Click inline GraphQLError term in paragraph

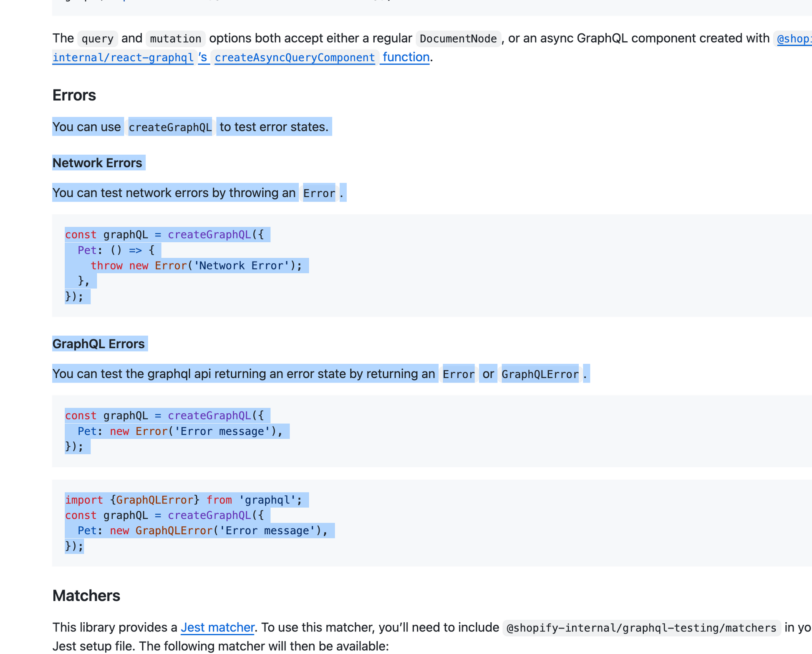pos(540,374)
